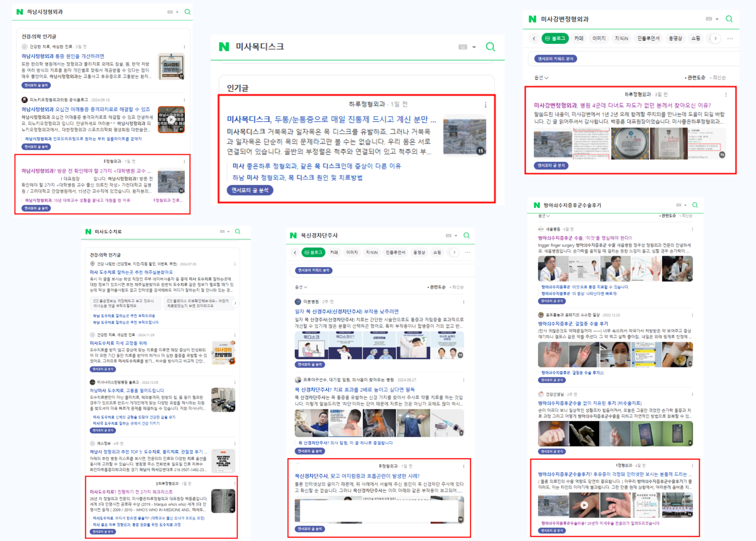Screen dimensions: 756x541
Task: Open kebab menu of 하루정형외과 미사목디스크 post
Action: pos(485,105)
